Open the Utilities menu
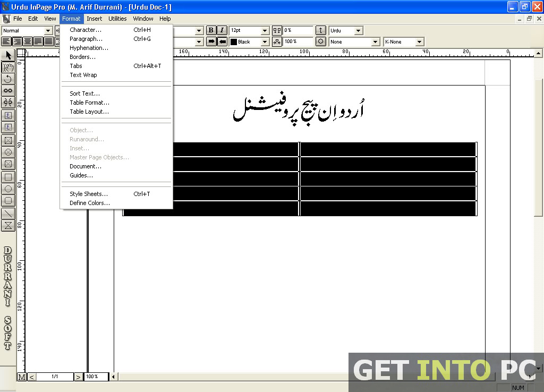Image resolution: width=544 pixels, height=392 pixels. click(117, 19)
